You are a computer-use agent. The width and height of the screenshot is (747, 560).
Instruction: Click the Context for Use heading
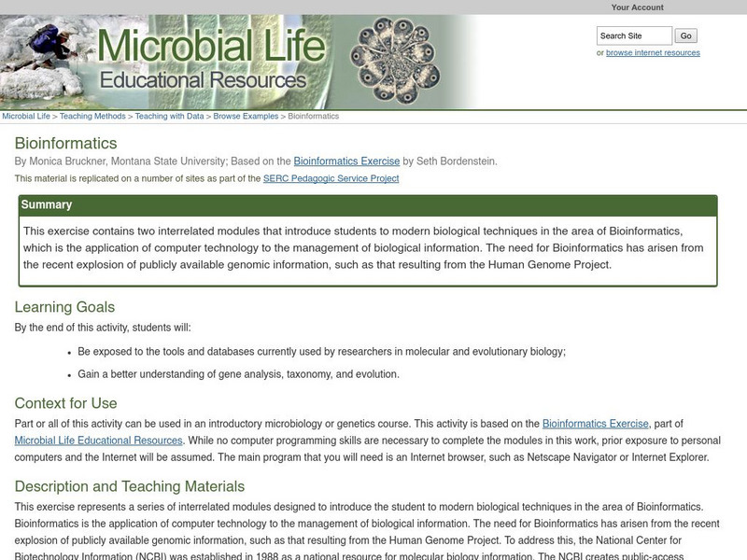pyautogui.click(x=65, y=403)
